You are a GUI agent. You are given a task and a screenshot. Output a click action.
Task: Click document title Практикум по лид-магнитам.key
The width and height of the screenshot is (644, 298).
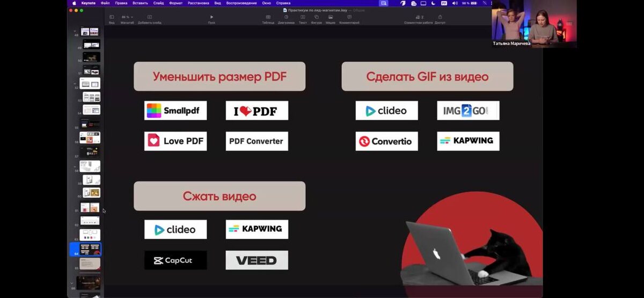(x=318, y=10)
